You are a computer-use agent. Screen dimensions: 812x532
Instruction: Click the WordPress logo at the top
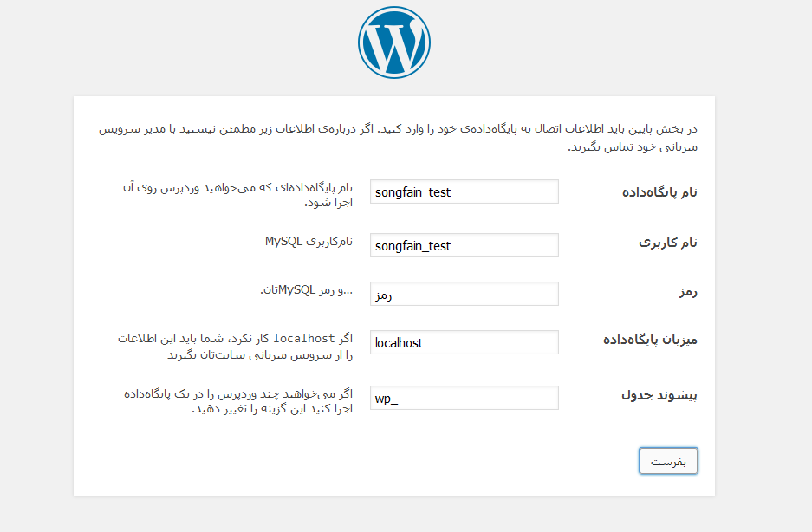click(394, 42)
